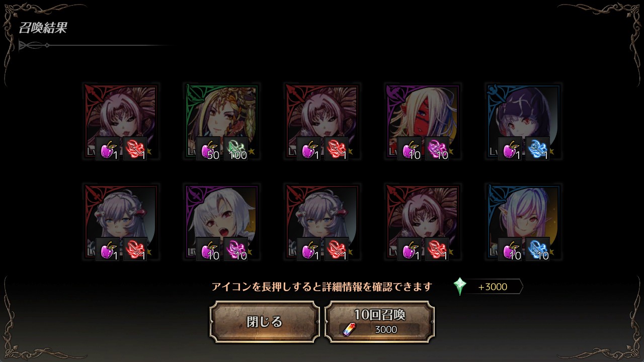This screenshot has height=362, width=644.
Task: Select the lavender-haired elf in bottom right
Action: coord(523,222)
